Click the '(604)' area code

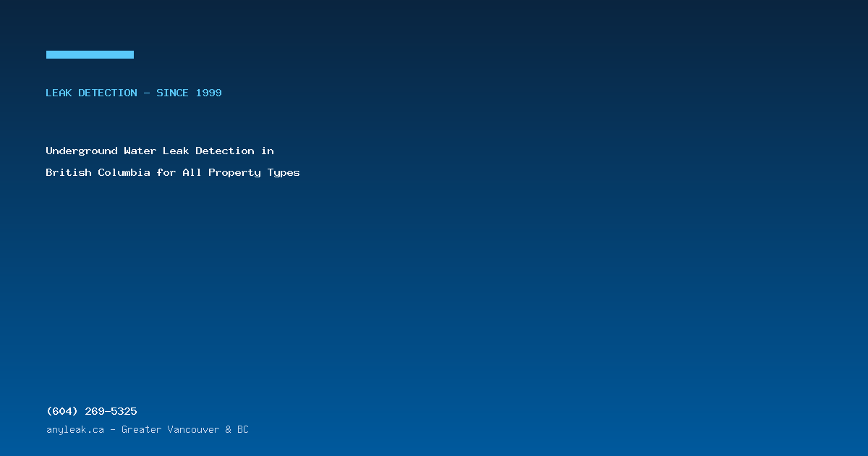pos(62,411)
